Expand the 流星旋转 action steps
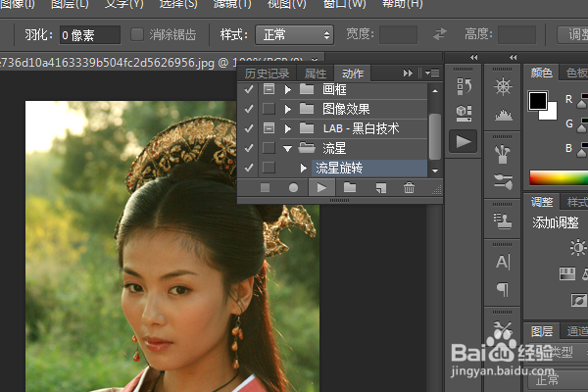 coord(304,168)
